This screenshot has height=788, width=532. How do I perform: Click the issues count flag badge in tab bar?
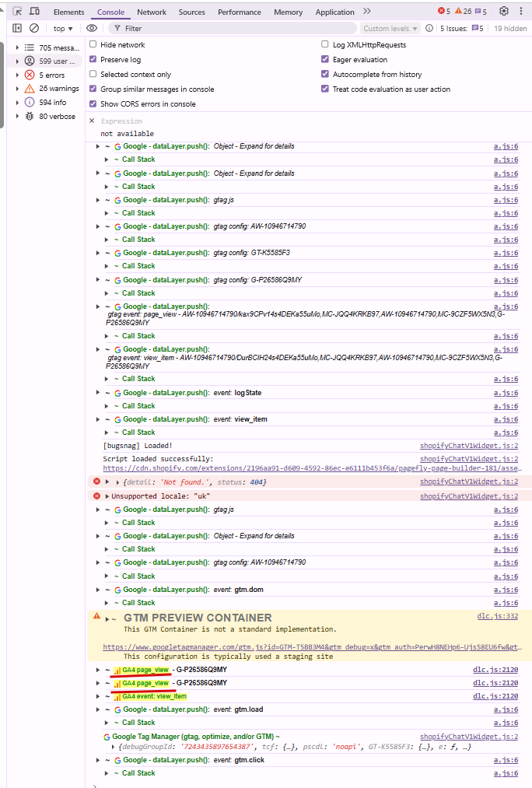click(x=481, y=11)
